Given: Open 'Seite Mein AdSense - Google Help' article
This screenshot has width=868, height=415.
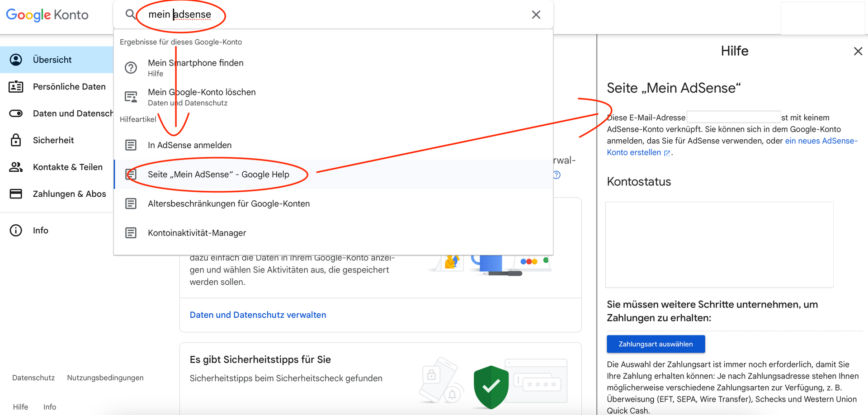Looking at the screenshot, I should tap(218, 174).
